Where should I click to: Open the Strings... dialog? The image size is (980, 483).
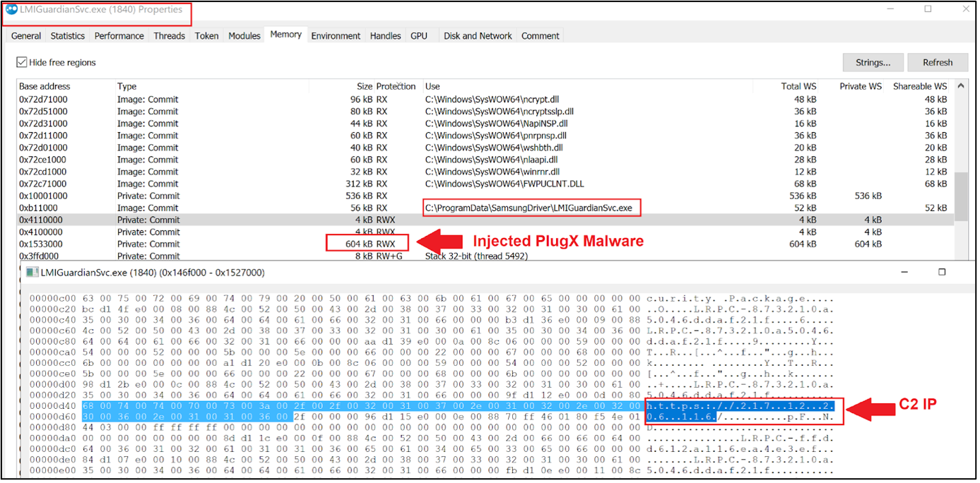(x=873, y=62)
